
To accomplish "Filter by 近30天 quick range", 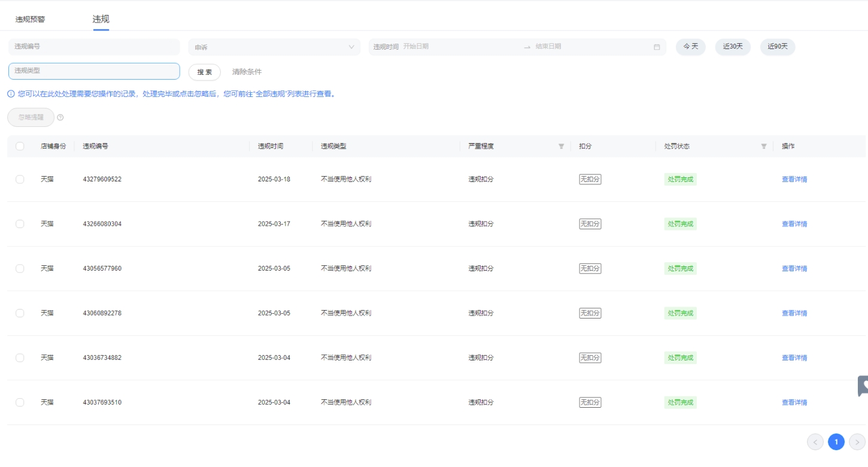I will click(732, 47).
